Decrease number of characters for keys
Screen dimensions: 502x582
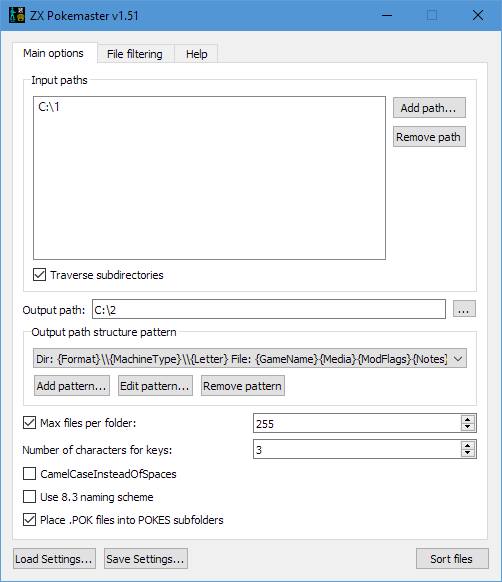468,453
